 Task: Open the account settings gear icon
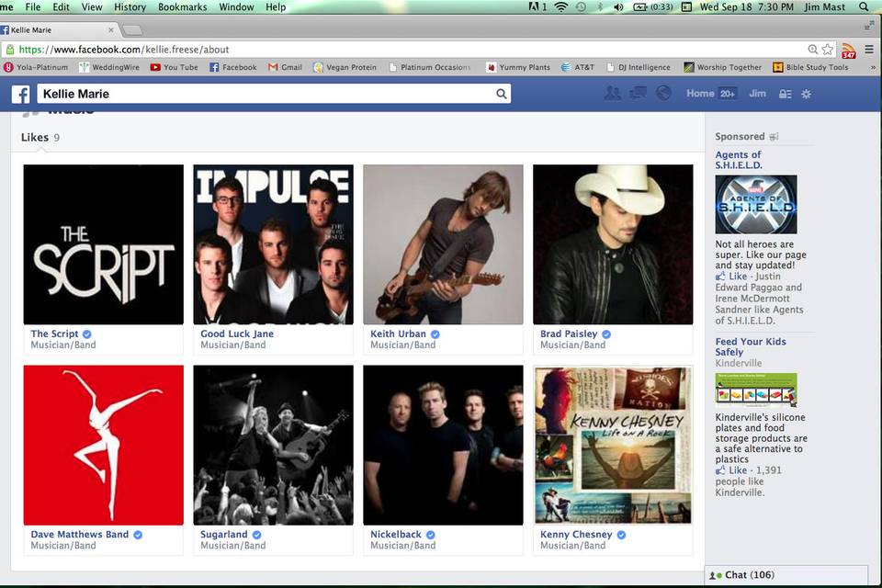coord(806,94)
